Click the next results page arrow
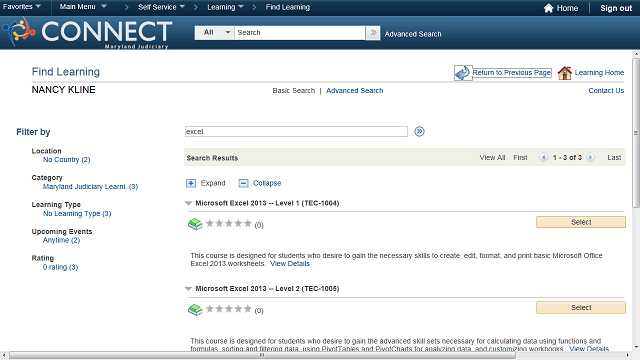This screenshot has height=360, width=640. [590, 157]
